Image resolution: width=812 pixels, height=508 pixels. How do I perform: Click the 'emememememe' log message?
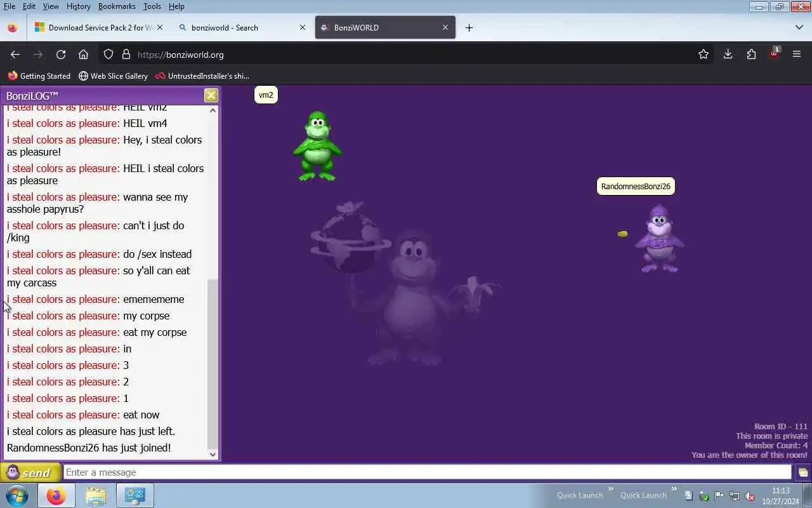coord(154,299)
